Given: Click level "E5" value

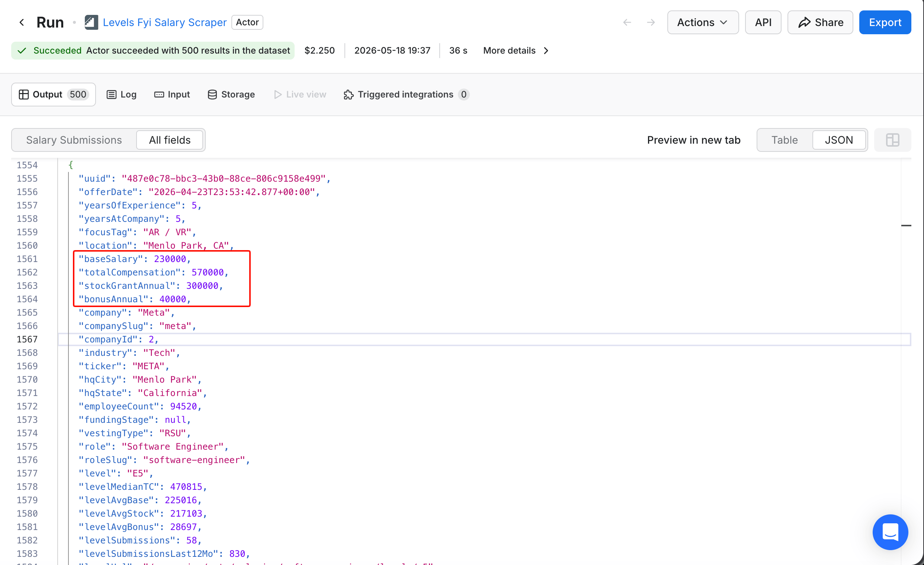Looking at the screenshot, I should pyautogui.click(x=138, y=473).
